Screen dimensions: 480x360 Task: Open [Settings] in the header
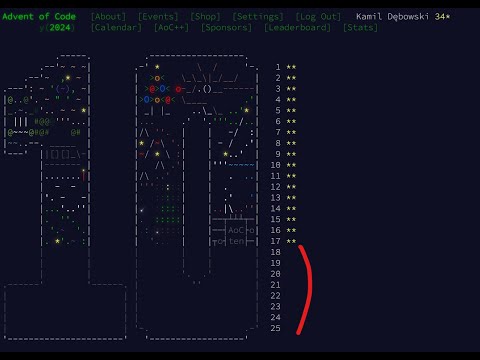[x=258, y=16]
